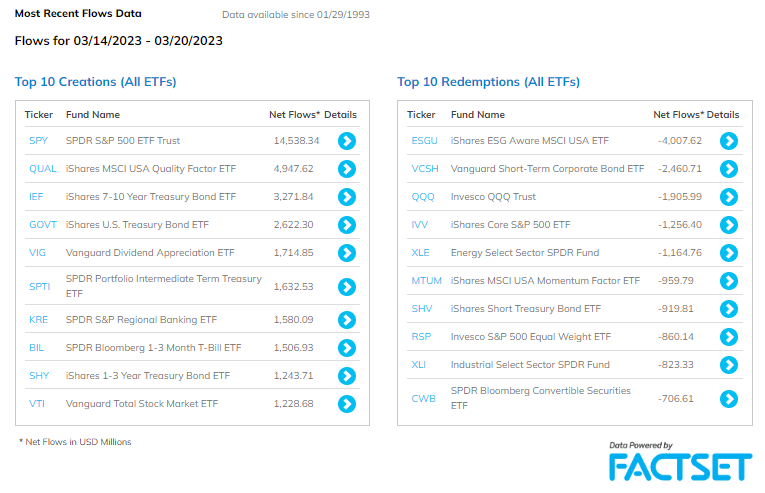Click SPDR S&P 500 ETF Trust name
This screenshot has width=765, height=493.
click(x=123, y=141)
